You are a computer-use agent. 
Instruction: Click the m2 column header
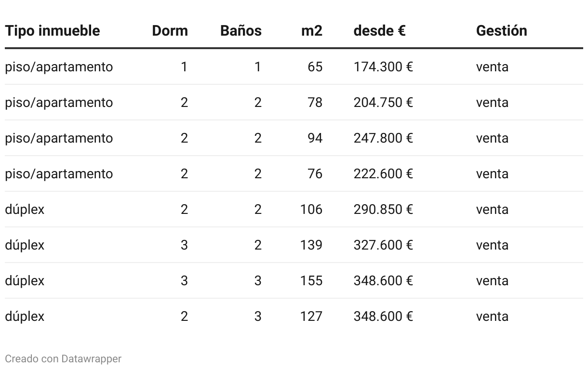pos(311,31)
